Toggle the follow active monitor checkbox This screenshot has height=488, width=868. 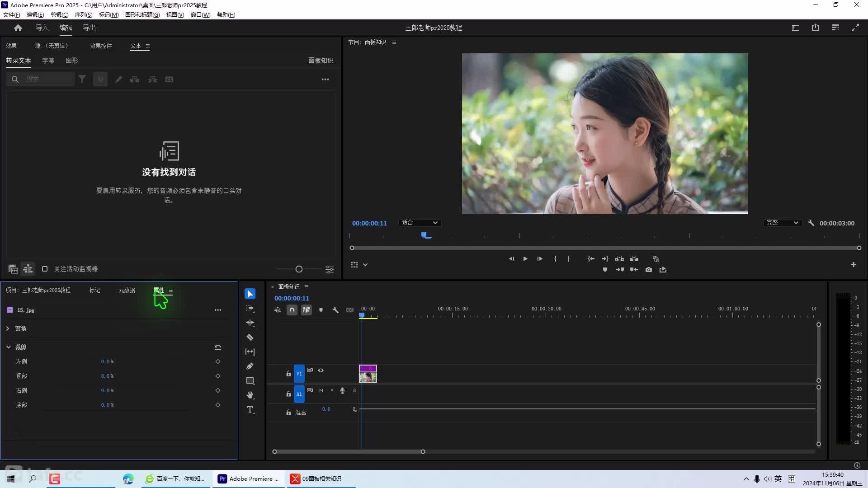(x=45, y=269)
